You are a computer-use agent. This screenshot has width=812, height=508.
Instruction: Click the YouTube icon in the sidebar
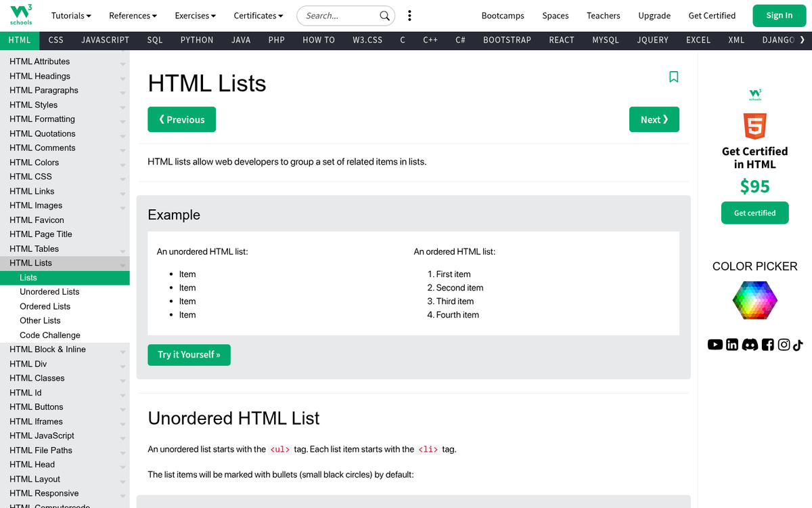(715, 345)
